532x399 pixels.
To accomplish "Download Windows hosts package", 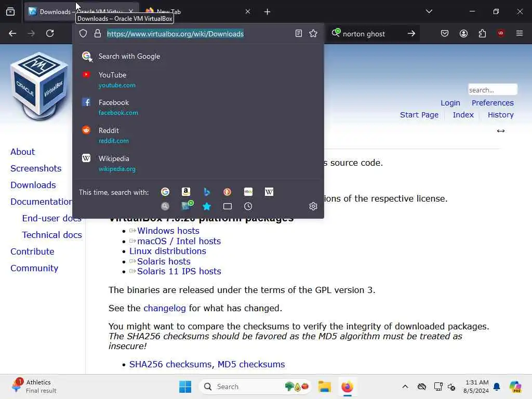I will [x=168, y=231].
